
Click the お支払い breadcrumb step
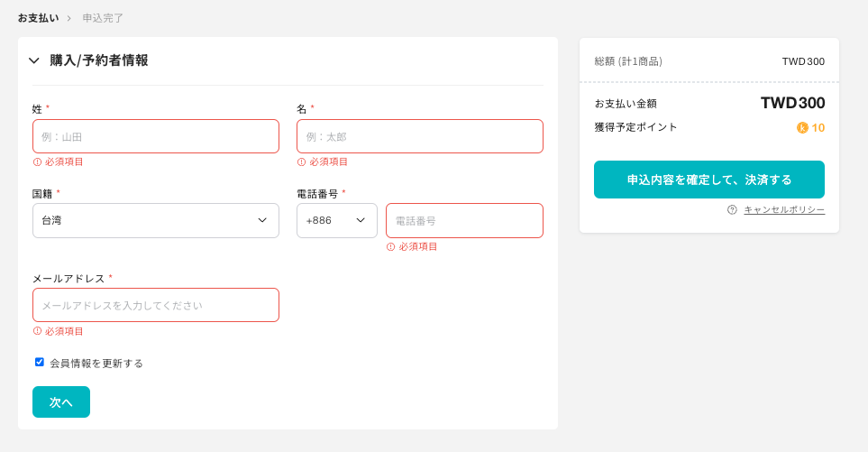[38, 18]
